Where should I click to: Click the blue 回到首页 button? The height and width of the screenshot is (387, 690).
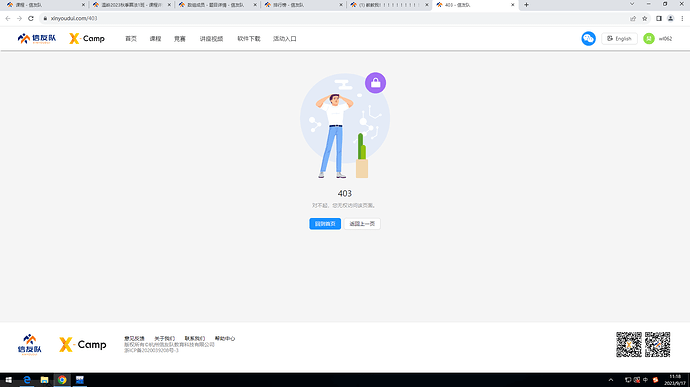pos(325,224)
